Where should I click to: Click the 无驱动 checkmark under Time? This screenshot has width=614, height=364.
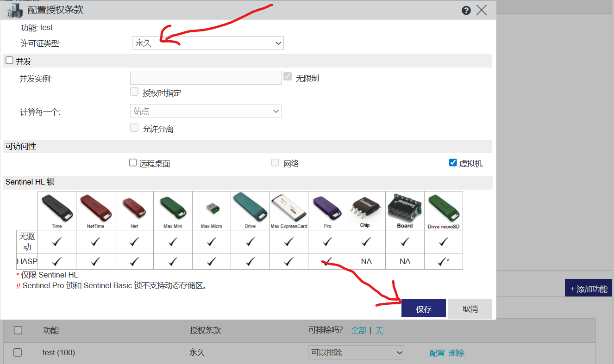[57, 241]
